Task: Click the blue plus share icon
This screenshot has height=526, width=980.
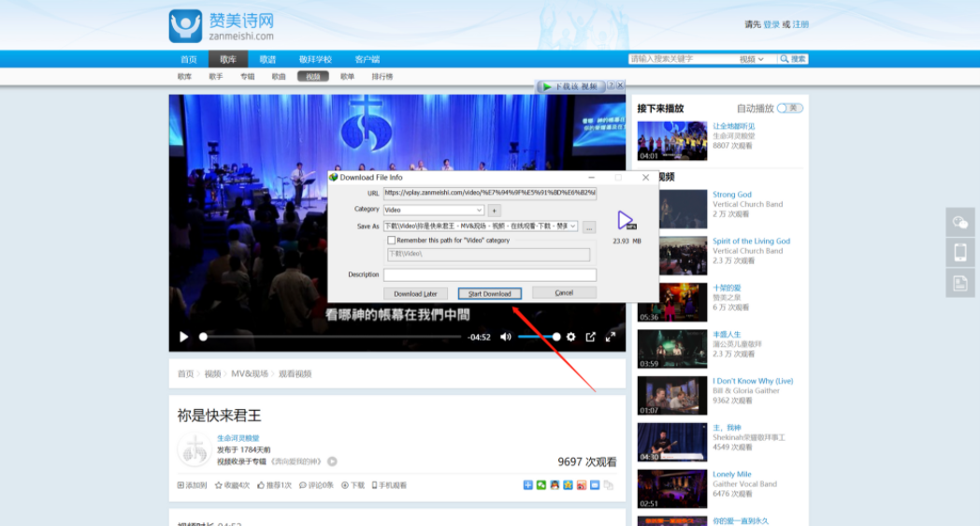Action: (x=528, y=486)
